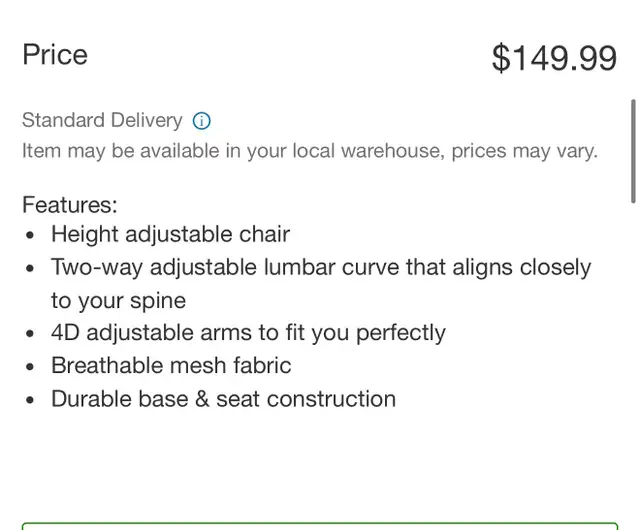Click the green-outlined box at the bottom
This screenshot has height=530, width=640.
pos(320,526)
